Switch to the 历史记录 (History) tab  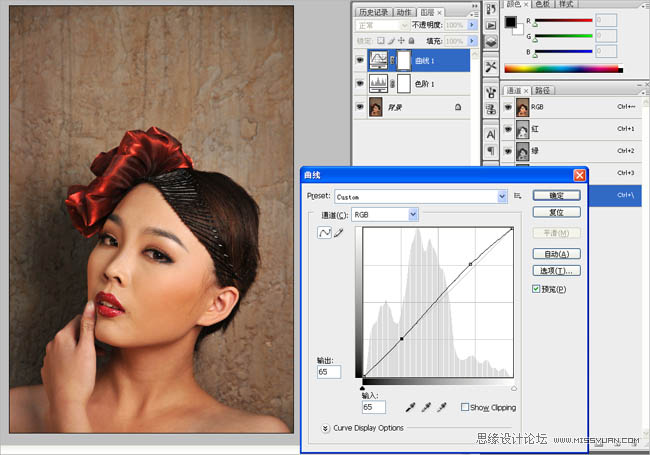click(374, 12)
